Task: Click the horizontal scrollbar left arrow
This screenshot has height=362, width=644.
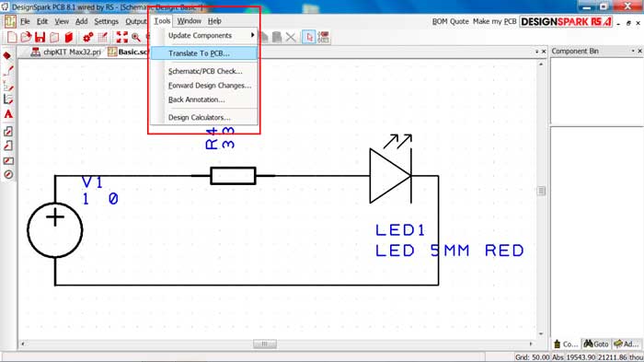Action: click(23, 344)
